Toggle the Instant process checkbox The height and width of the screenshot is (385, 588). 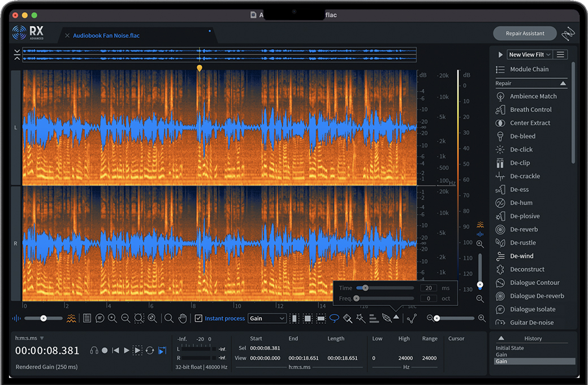coord(198,318)
